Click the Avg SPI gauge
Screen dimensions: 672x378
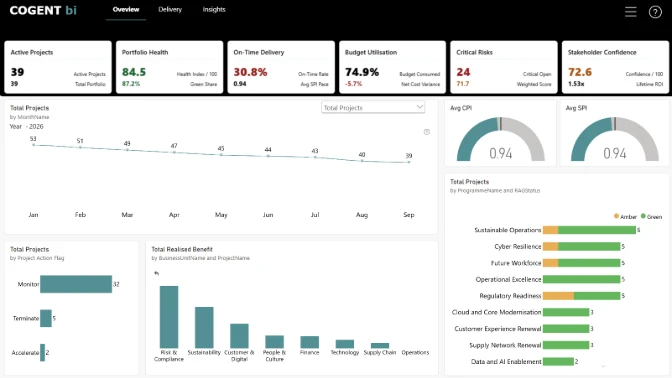(x=615, y=140)
